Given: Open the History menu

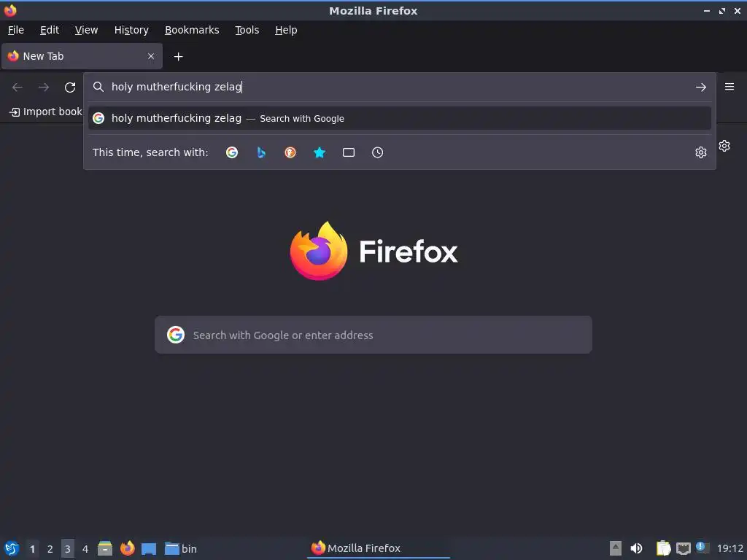Looking at the screenshot, I should click(x=131, y=30).
